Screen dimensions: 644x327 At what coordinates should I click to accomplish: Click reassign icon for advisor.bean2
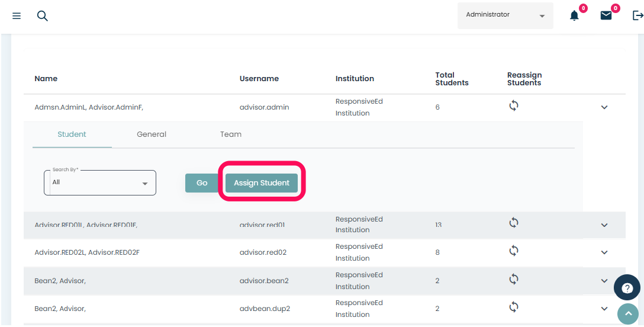point(514,279)
